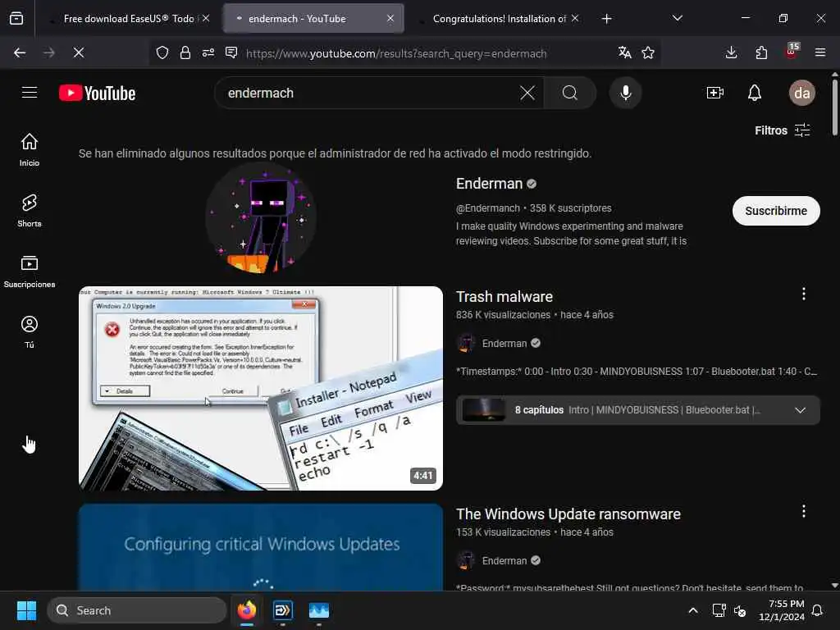The image size is (840, 630).
Task: Go to the YouTube home logo
Action: [98, 93]
